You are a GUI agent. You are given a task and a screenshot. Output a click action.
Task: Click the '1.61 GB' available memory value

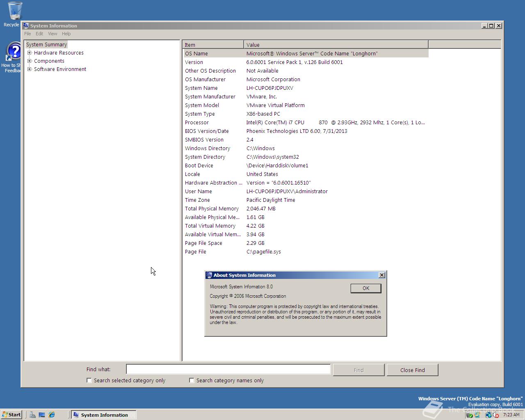256,217
